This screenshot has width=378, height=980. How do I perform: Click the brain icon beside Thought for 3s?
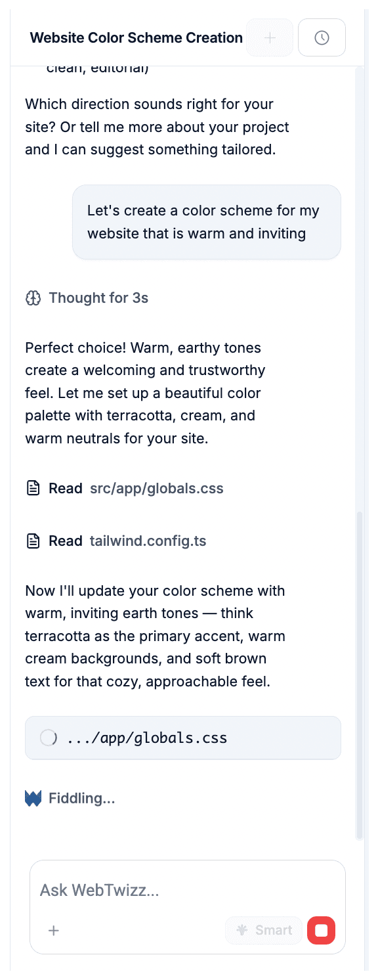(32, 298)
